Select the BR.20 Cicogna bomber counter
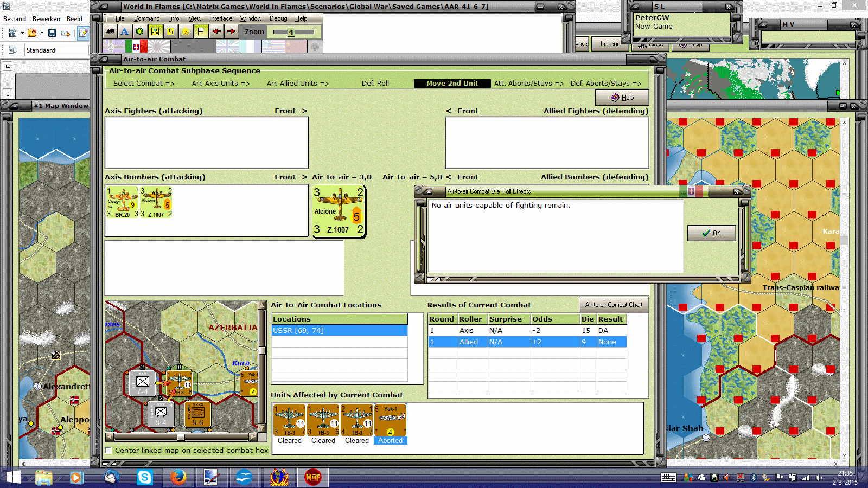 click(122, 203)
